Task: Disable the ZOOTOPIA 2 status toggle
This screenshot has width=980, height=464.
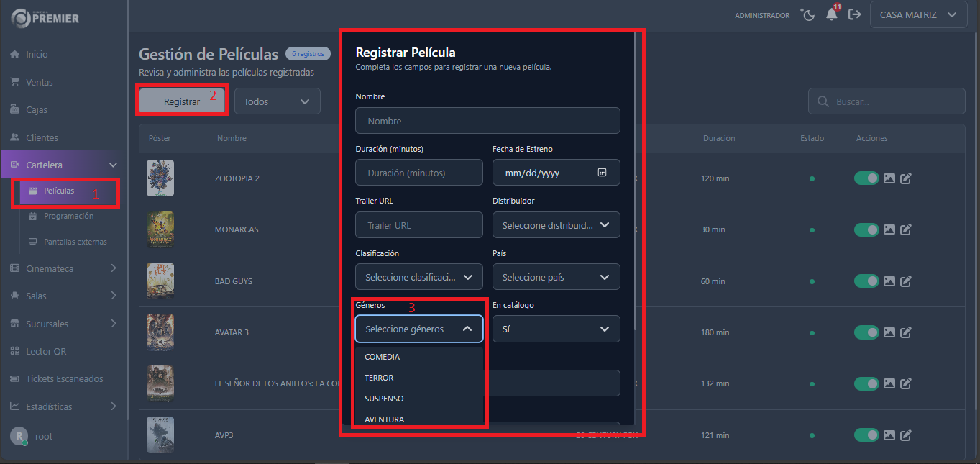Action: 866,178
